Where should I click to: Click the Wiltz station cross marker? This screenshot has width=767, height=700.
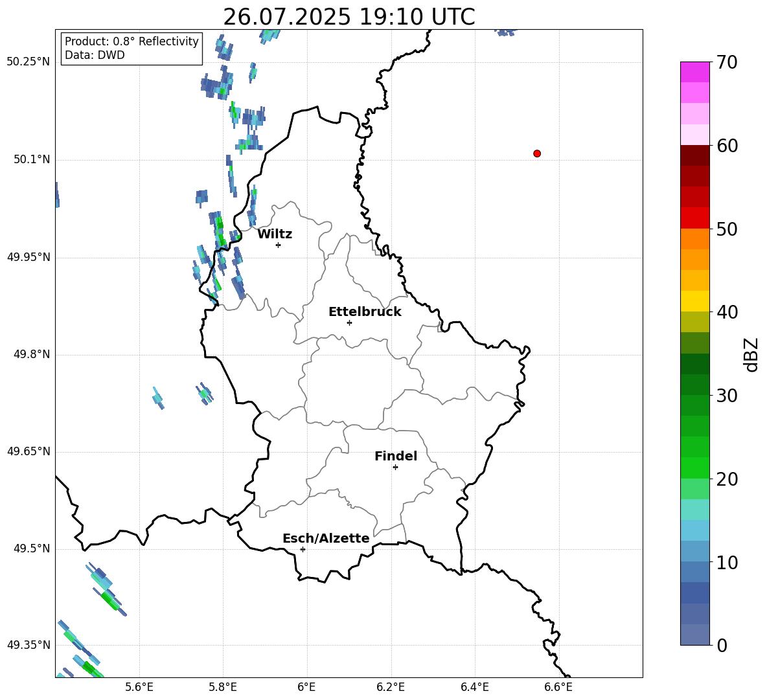pos(279,245)
